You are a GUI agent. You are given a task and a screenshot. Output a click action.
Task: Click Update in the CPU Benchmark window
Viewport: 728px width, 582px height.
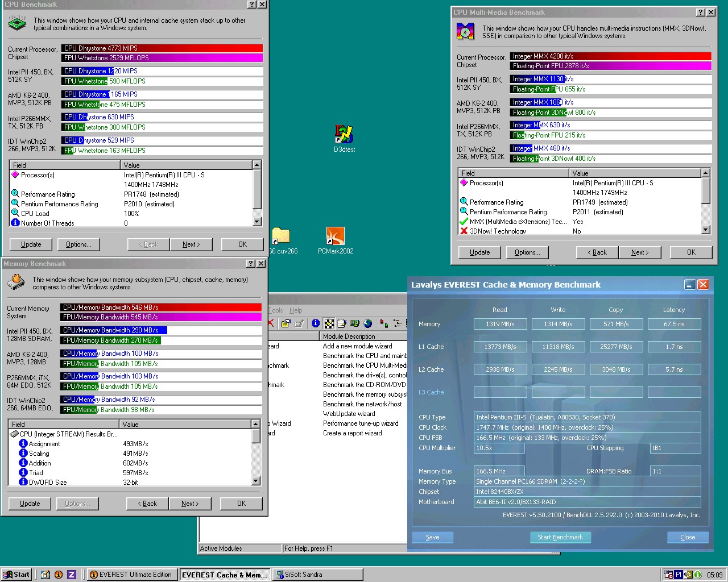coord(31,244)
